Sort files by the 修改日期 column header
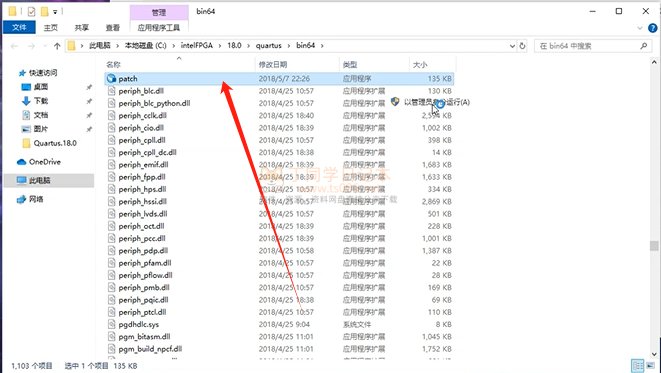This screenshot has width=661, height=373. (273, 64)
